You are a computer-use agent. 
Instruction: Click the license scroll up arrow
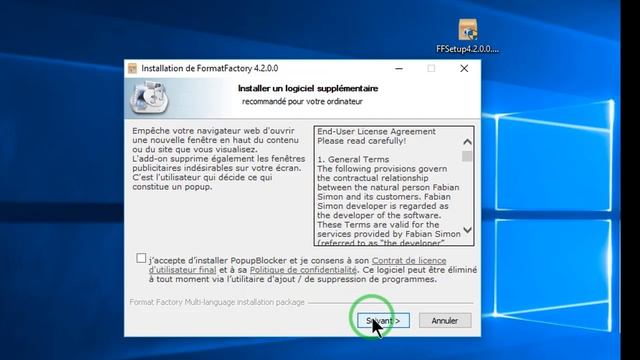coord(467,142)
